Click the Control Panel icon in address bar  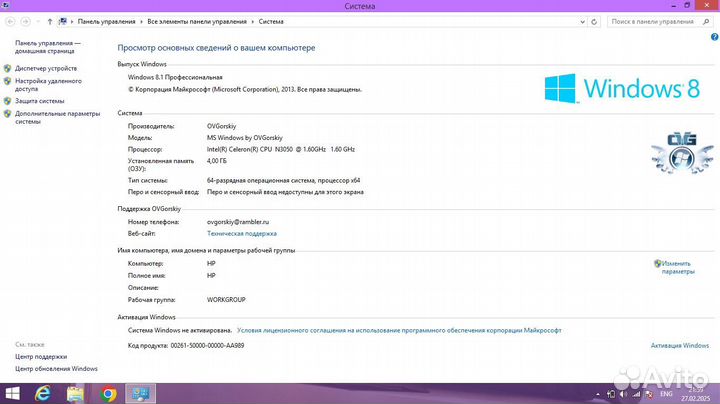[x=63, y=22]
